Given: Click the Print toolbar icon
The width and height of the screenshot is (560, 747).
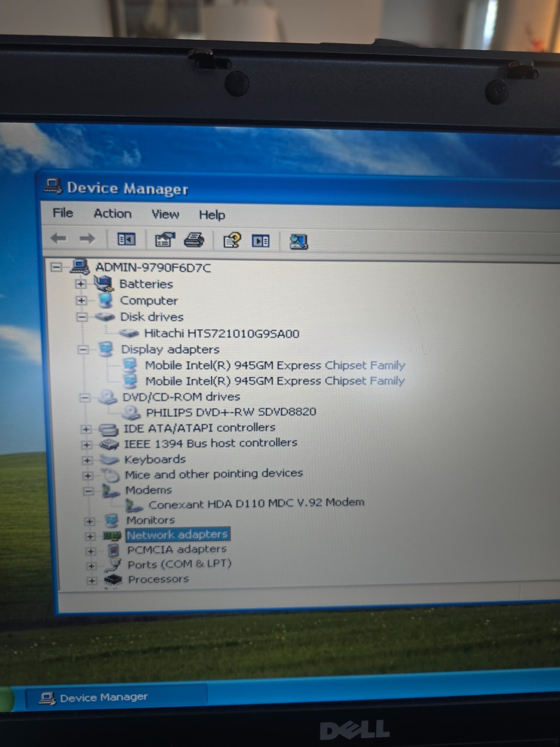Looking at the screenshot, I should (194, 240).
